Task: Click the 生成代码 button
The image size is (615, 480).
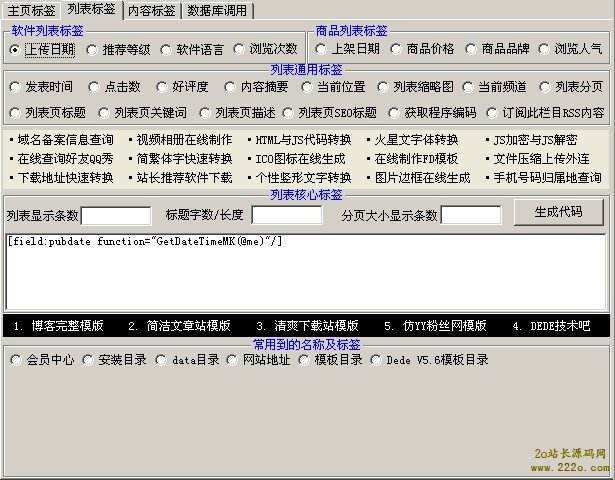Action: click(559, 212)
